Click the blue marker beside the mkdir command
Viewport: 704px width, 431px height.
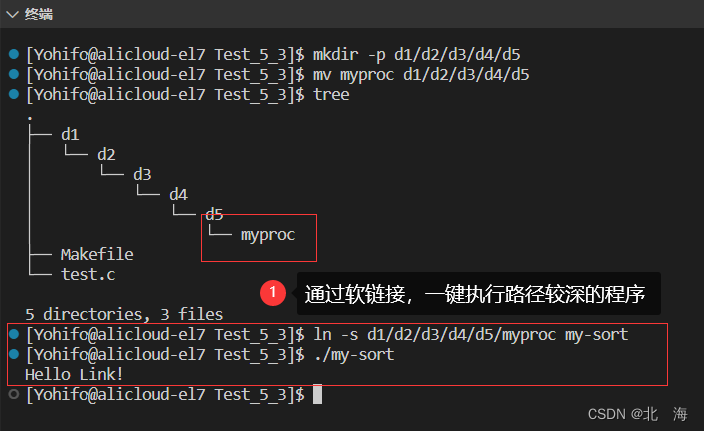click(x=12, y=54)
